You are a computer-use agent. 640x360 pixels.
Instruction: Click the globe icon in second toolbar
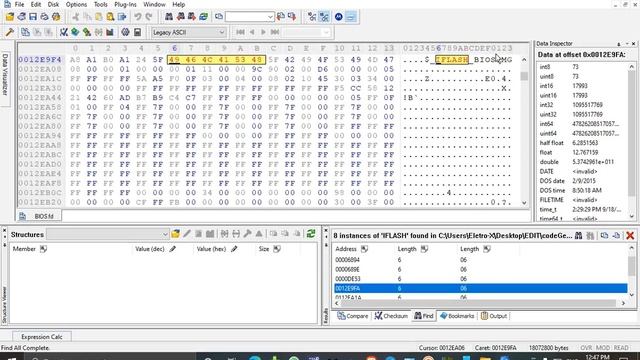tap(125, 32)
